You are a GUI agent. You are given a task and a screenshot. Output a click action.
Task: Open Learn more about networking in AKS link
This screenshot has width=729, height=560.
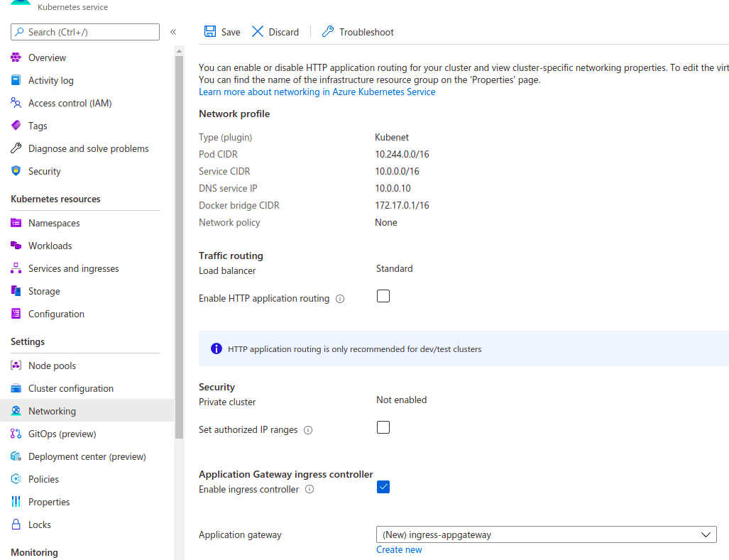point(317,92)
